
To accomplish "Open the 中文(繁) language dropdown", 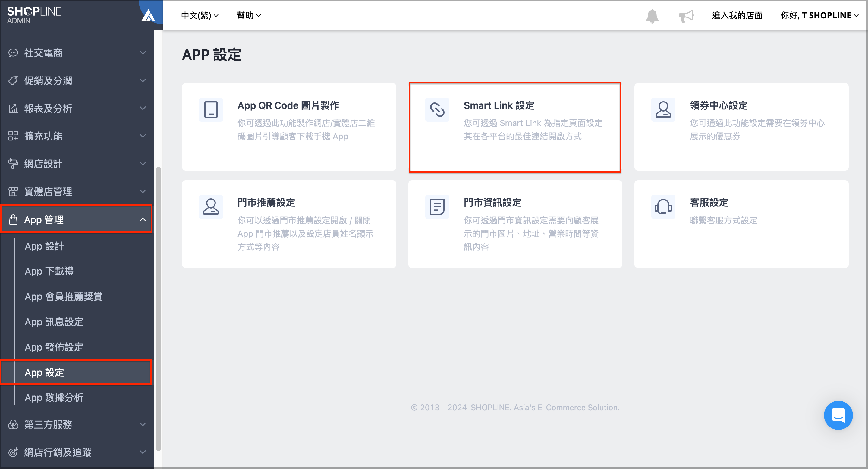I will click(x=200, y=15).
